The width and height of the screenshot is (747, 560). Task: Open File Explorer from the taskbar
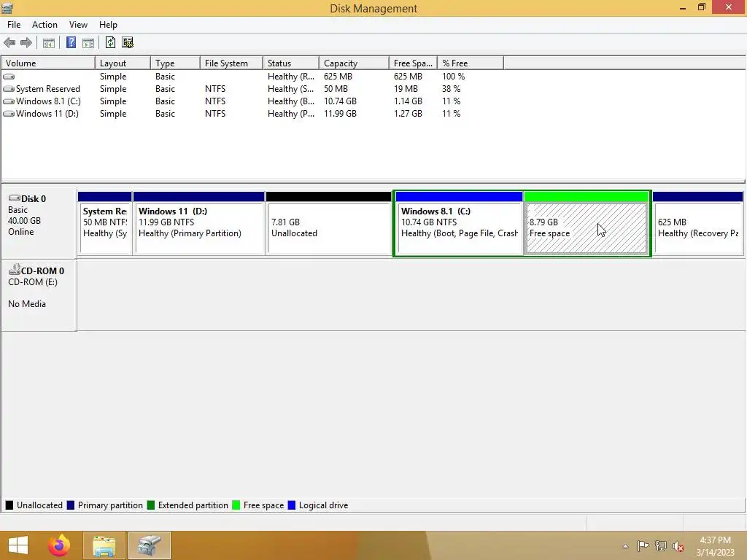pyautogui.click(x=104, y=545)
